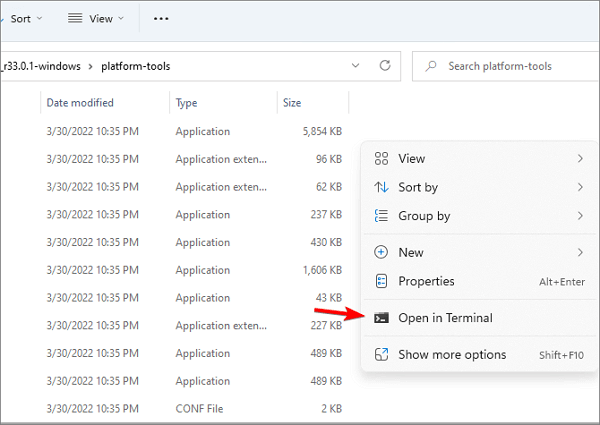Expand the New submenu arrow
This screenshot has height=425, width=600.
point(580,252)
